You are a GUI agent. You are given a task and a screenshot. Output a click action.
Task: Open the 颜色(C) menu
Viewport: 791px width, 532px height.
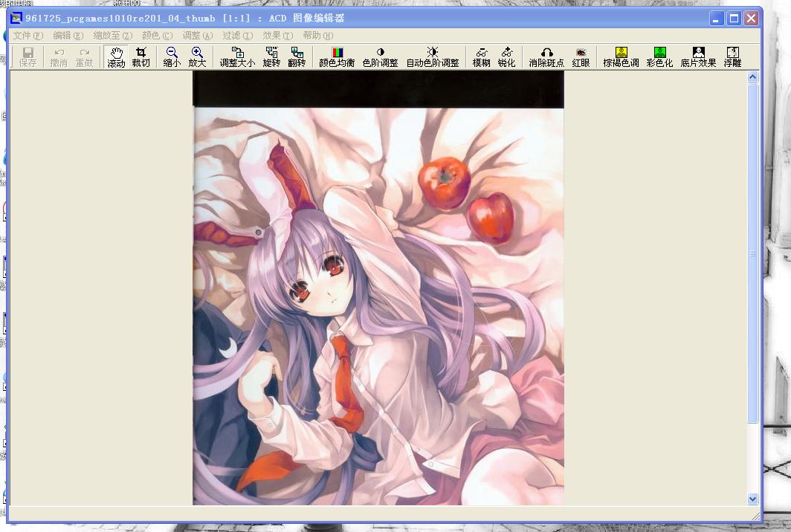158,36
